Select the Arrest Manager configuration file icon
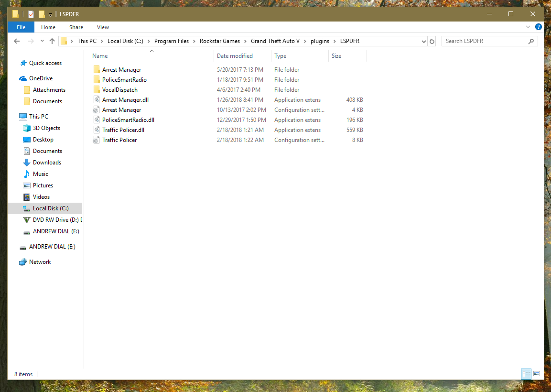 (x=96, y=110)
